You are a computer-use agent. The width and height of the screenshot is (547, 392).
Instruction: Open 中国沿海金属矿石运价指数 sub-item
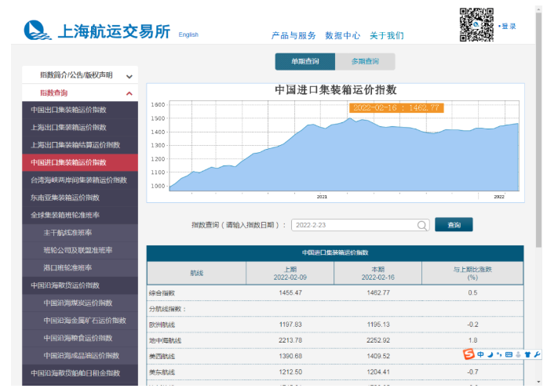[x=80, y=321]
